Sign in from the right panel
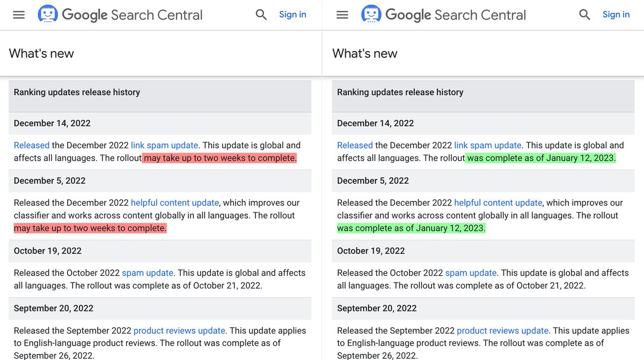This screenshot has width=644, height=360. pos(616,15)
